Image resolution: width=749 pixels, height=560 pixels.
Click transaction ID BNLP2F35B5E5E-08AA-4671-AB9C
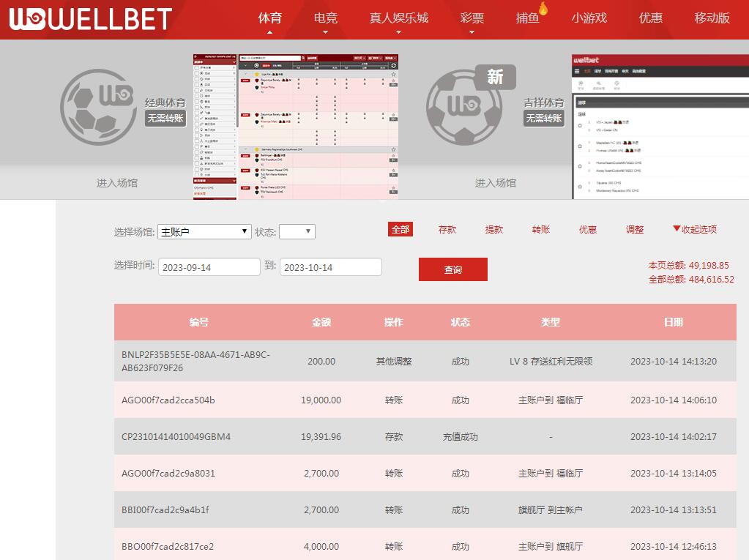pyautogui.click(x=195, y=362)
